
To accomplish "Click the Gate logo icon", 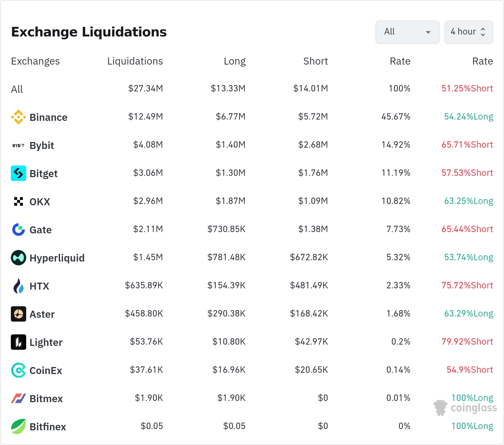I will [x=19, y=230].
